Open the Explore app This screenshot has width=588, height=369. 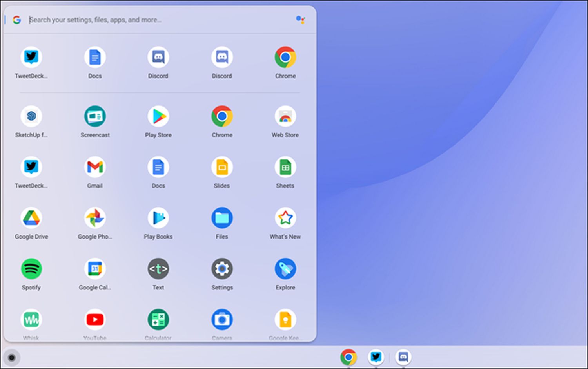pos(285,270)
